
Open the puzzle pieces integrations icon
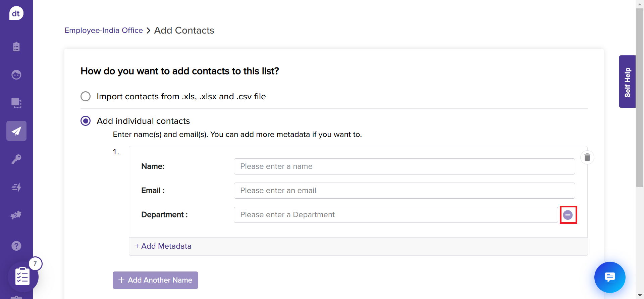[16, 215]
